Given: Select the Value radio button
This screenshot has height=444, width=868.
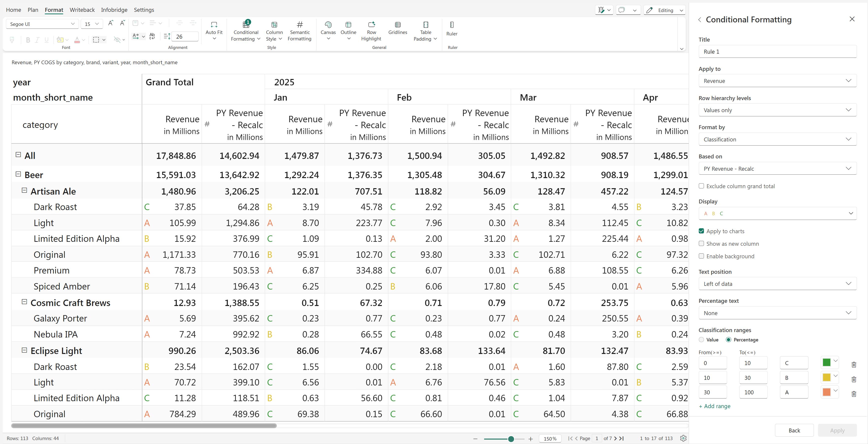Looking at the screenshot, I should pyautogui.click(x=701, y=339).
